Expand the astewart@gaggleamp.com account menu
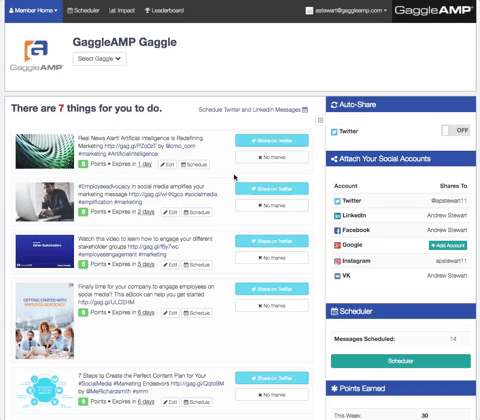The height and width of the screenshot is (420, 480). tap(347, 11)
